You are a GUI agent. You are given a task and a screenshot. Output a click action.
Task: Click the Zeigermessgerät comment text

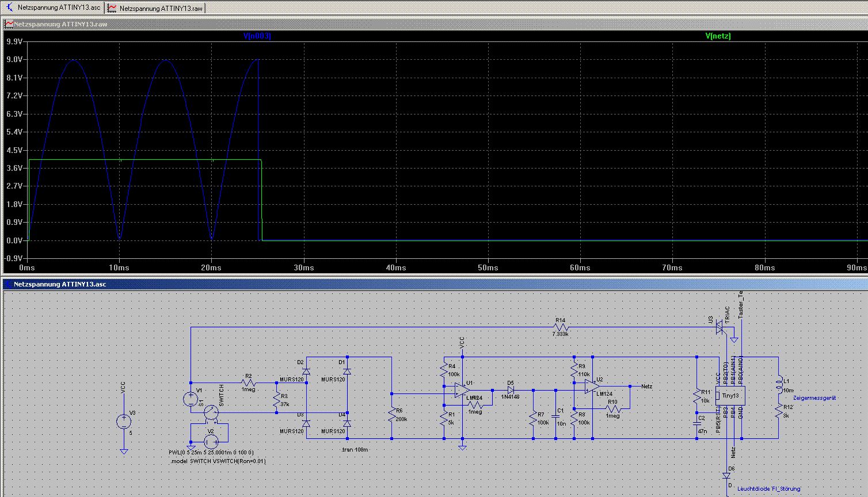tap(814, 398)
